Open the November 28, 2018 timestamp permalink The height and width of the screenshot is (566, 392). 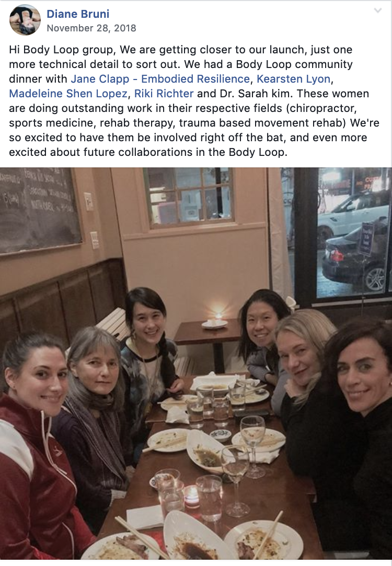pos(91,28)
